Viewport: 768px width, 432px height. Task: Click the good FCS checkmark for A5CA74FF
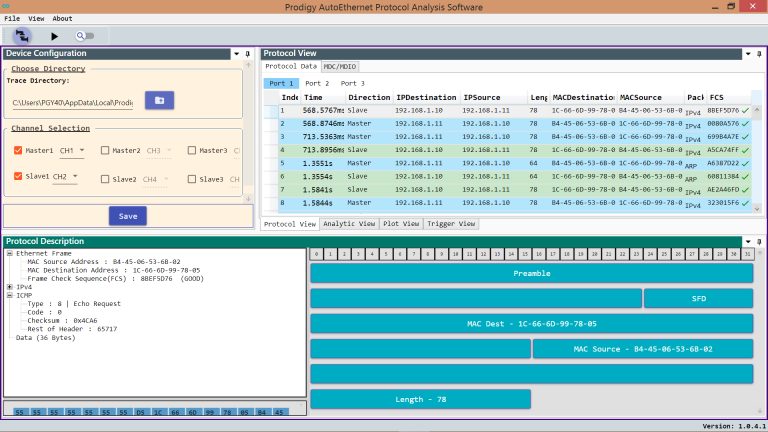745,150
